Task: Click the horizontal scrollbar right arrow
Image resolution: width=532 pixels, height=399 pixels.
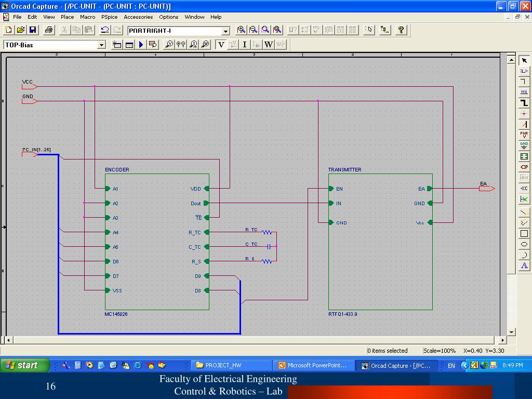Action: click(502, 340)
